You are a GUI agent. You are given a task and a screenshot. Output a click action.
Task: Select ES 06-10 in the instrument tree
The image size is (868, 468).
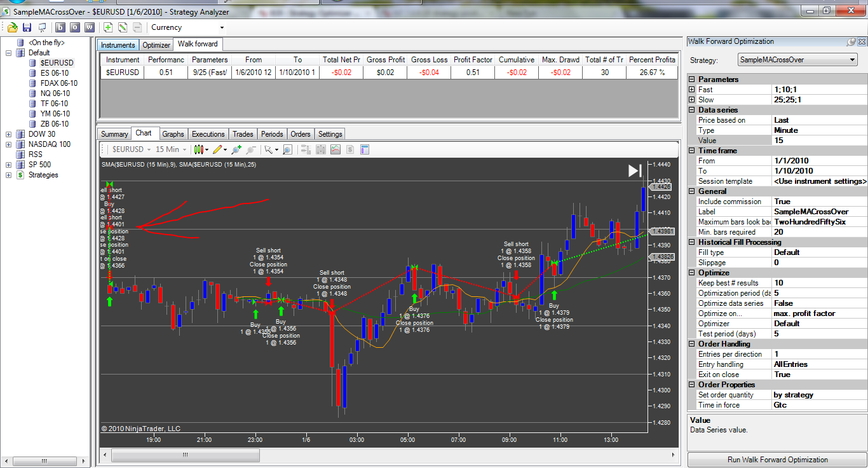click(54, 73)
